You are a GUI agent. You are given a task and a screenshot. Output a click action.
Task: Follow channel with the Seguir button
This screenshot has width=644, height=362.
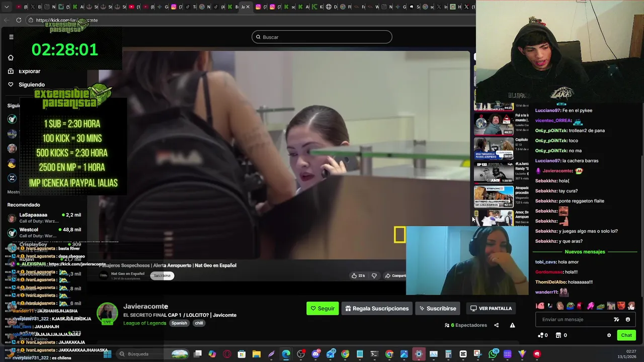tap(323, 308)
